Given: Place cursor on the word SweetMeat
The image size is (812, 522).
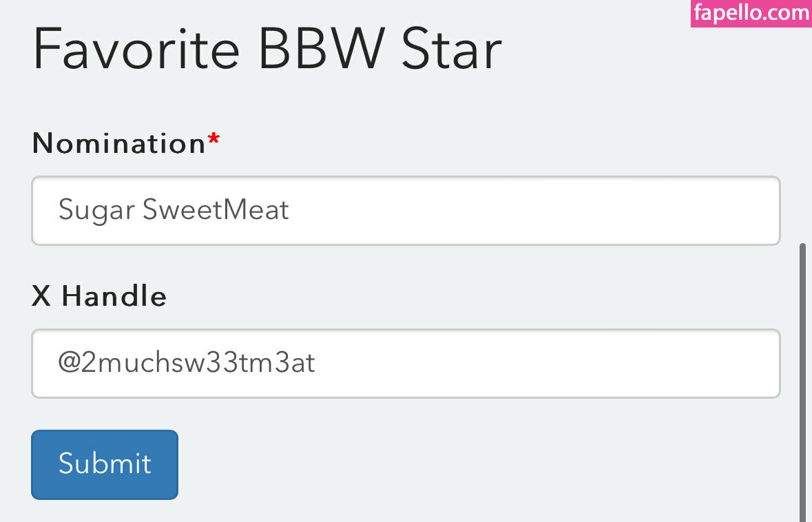Looking at the screenshot, I should (216, 210).
